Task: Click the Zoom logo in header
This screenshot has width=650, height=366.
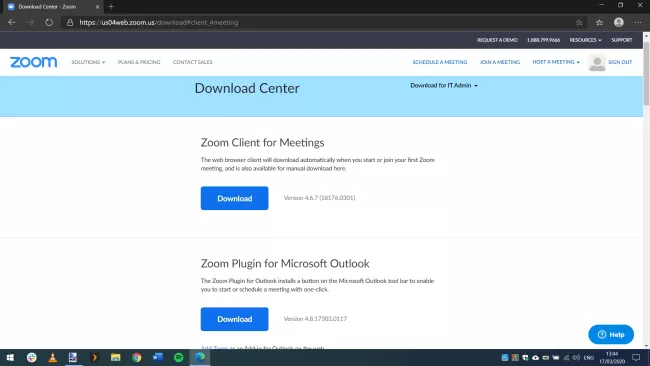Action: pyautogui.click(x=34, y=62)
